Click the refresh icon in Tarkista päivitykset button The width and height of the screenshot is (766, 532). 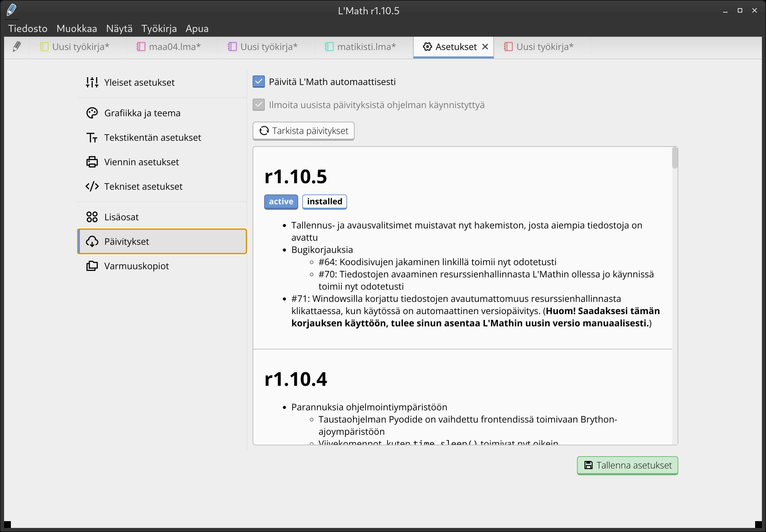coord(264,131)
